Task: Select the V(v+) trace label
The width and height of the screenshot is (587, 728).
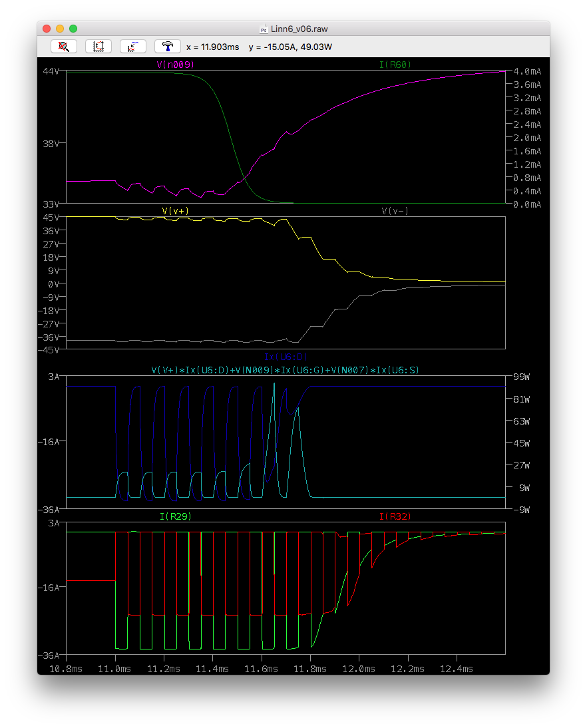Action: 175,211
